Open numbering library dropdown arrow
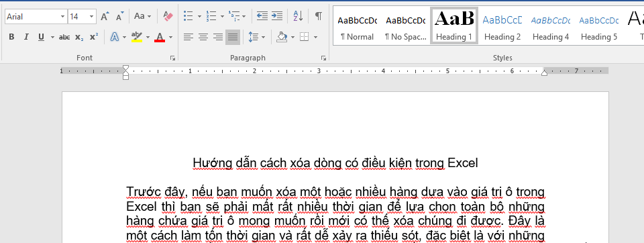This screenshot has width=644, height=243. (222, 17)
